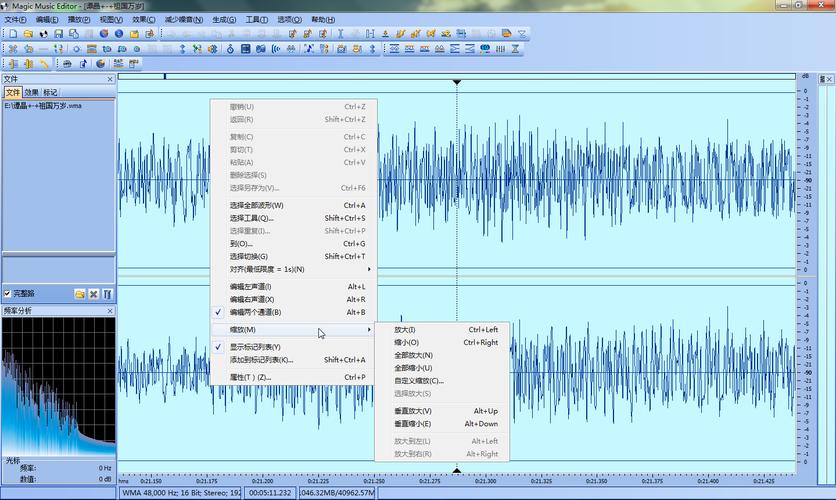This screenshot has width=836, height=500.
Task: Choose 属性(T)(Z)... from context menu
Action: point(294,377)
